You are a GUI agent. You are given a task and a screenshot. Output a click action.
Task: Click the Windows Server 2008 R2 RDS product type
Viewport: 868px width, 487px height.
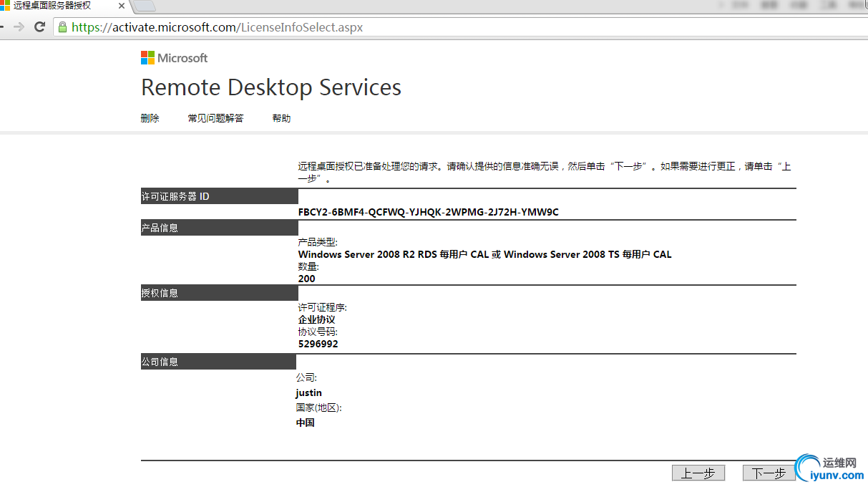[485, 254]
